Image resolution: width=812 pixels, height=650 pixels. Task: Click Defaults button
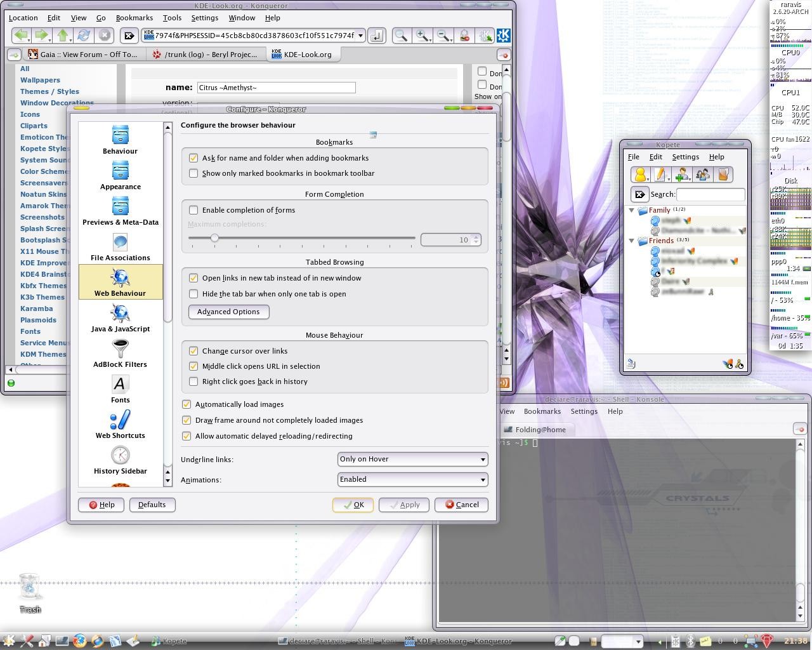[x=152, y=505]
